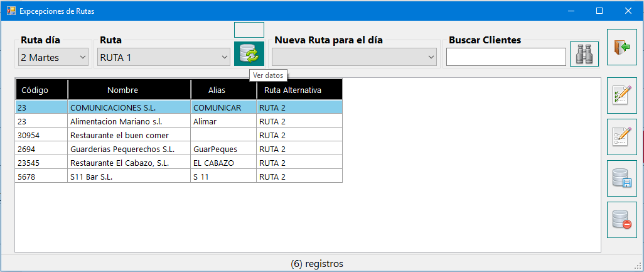
Task: Click the (6) registros status bar text
Action: (x=316, y=263)
